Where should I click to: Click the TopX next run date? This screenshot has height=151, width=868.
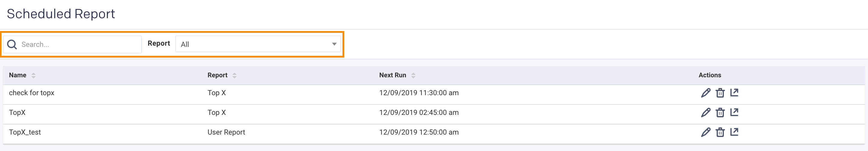[x=418, y=112]
